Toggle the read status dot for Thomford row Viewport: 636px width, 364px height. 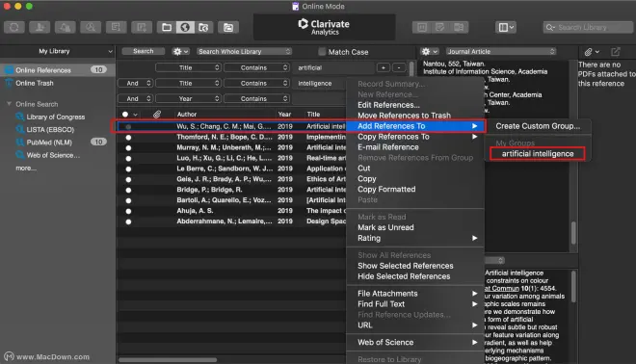128,138
